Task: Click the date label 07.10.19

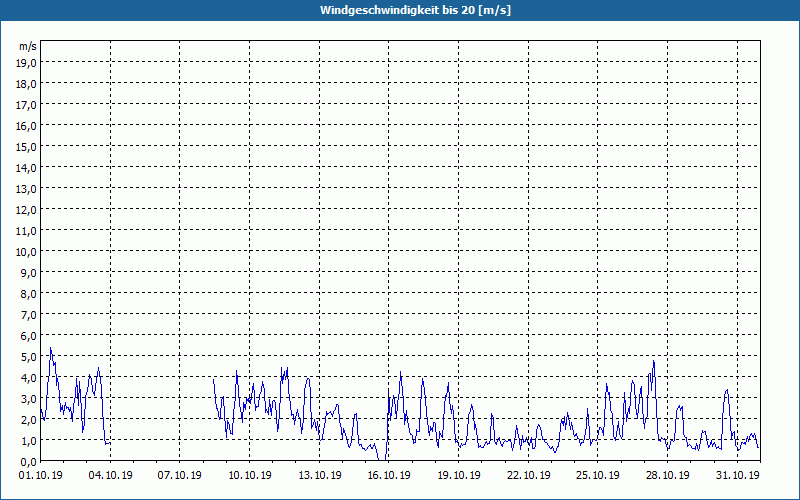Action: tap(180, 476)
